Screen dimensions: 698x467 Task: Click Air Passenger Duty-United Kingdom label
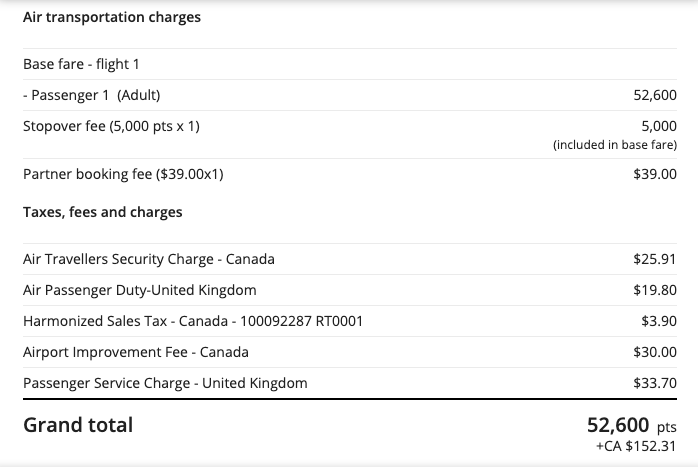pyautogui.click(x=139, y=290)
